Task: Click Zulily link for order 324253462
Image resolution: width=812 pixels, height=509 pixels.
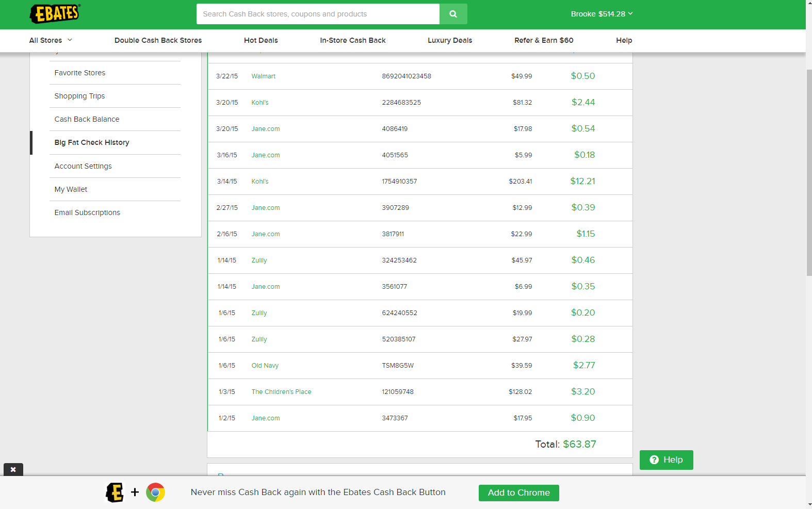Action: 259,260
